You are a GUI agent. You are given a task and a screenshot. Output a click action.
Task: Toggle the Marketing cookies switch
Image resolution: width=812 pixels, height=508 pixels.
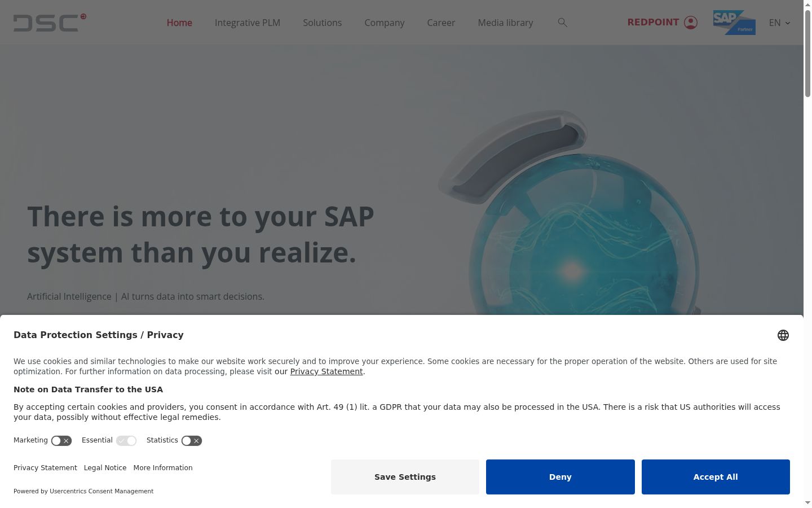[61, 441]
